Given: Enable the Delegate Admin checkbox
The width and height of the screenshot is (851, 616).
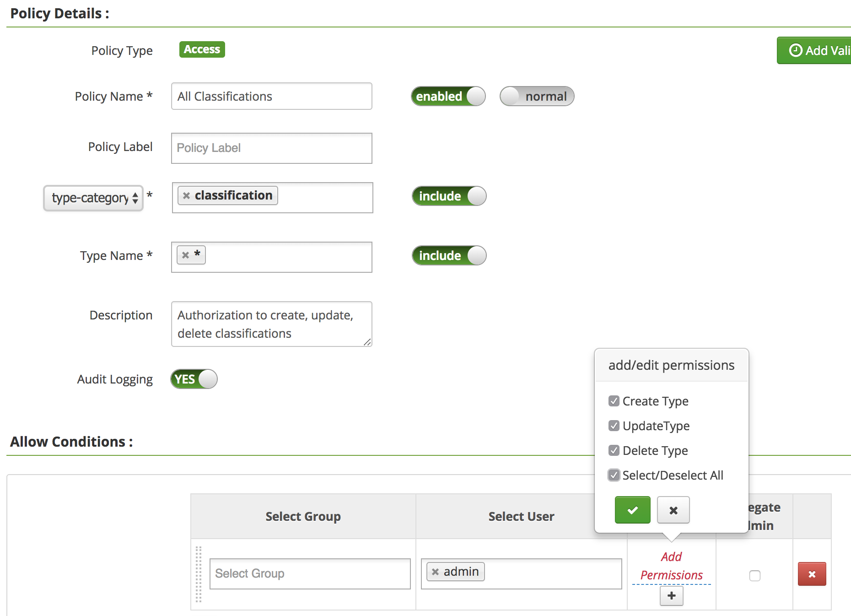Looking at the screenshot, I should (754, 576).
